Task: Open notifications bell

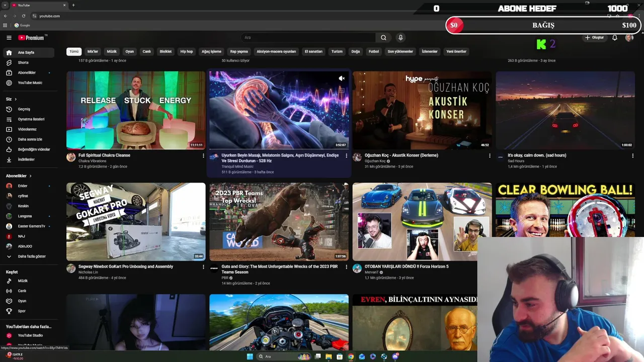Action: [x=614, y=38]
